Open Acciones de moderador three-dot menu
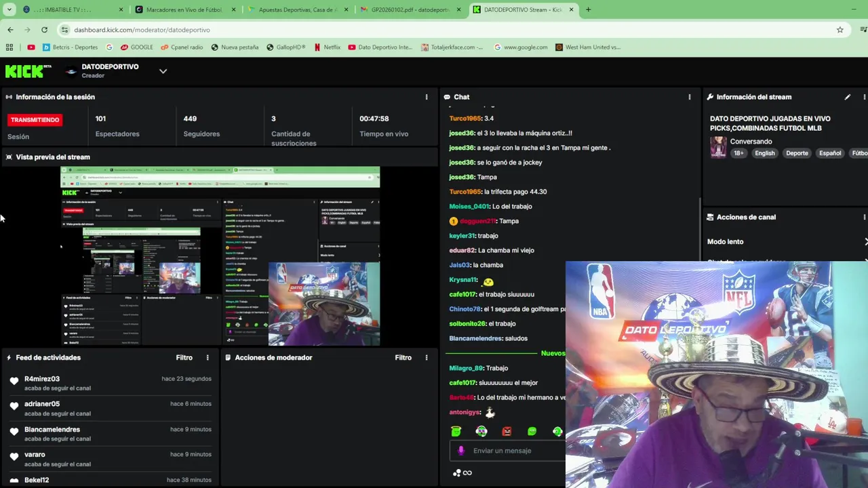868x488 pixels. 427,357
